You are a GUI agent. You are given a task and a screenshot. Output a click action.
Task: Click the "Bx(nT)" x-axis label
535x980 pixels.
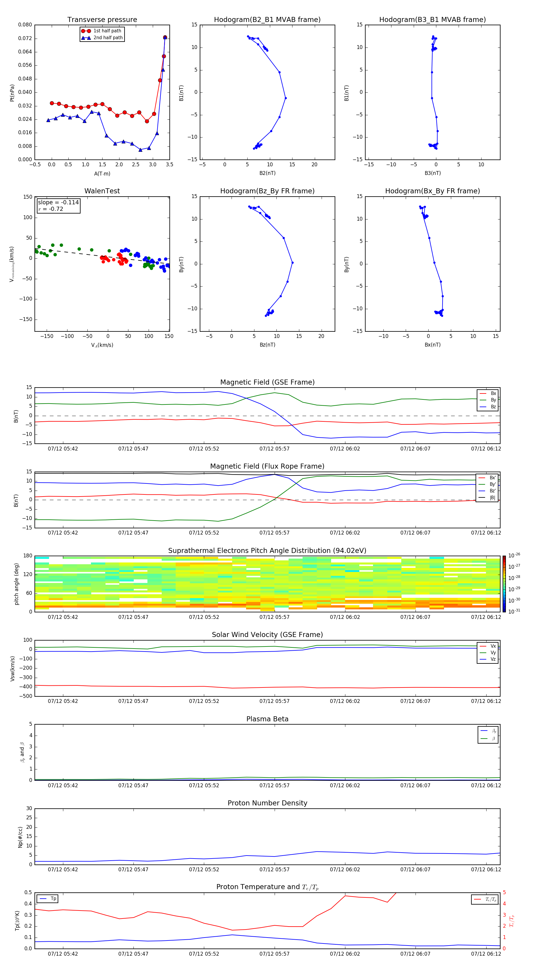tap(432, 345)
